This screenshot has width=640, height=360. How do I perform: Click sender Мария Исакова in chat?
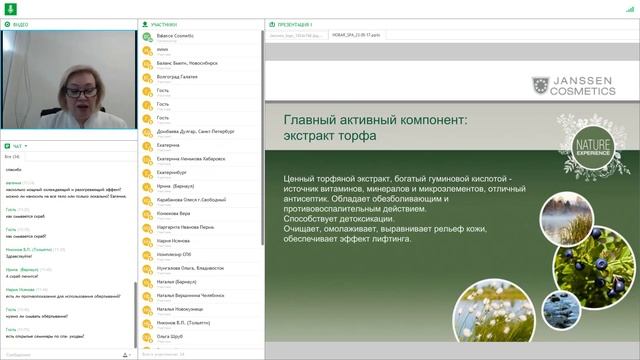(x=20, y=289)
